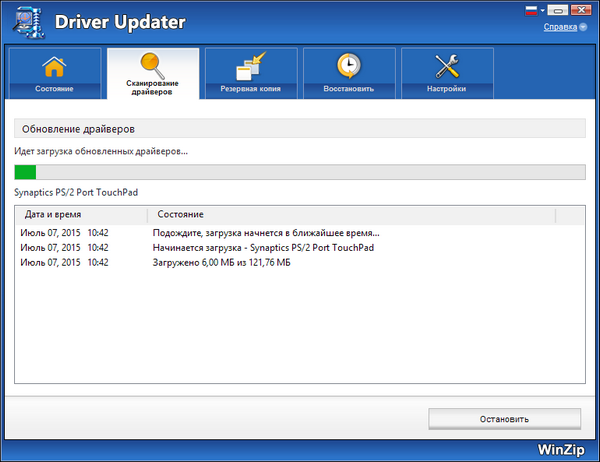Open the language dropdown arrow beside flag
Image resolution: width=600 pixels, height=462 pixels.
[x=542, y=10]
